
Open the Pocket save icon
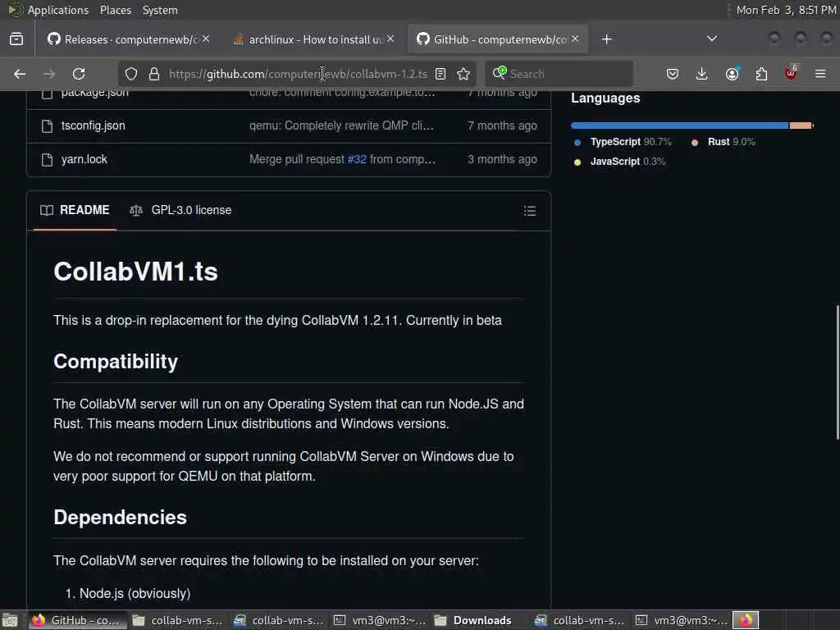pyautogui.click(x=673, y=74)
